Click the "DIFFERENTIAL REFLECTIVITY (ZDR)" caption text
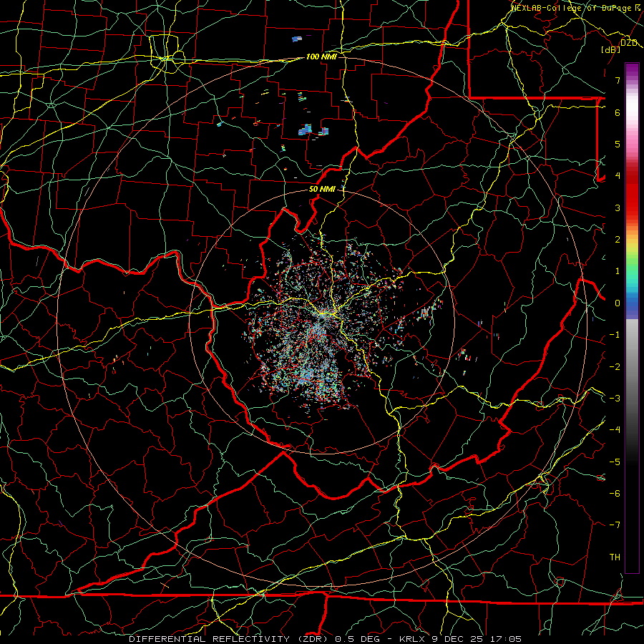 230,639
